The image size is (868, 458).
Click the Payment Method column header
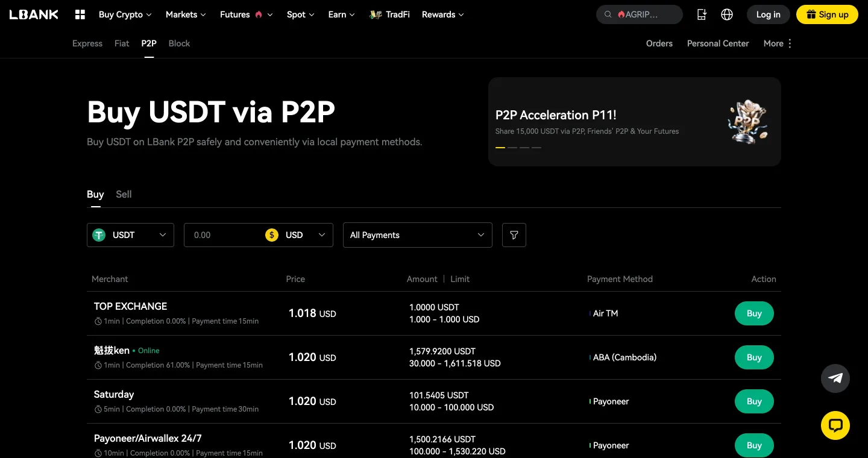[x=620, y=279]
